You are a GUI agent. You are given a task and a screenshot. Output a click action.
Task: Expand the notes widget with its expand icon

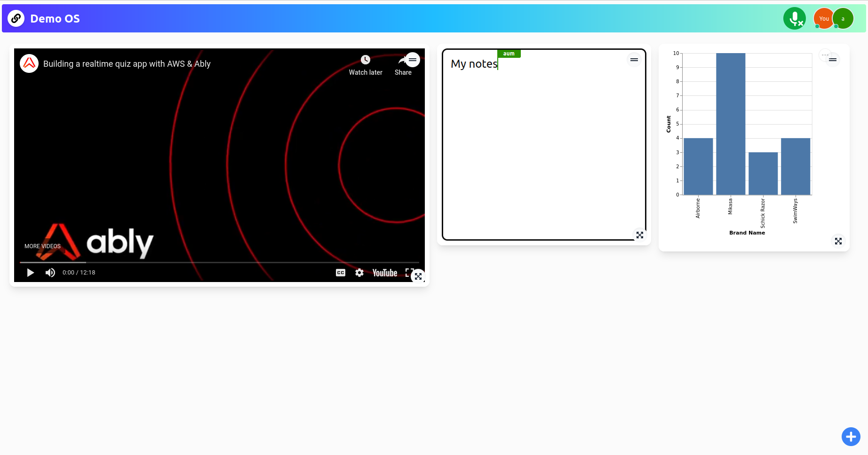640,235
